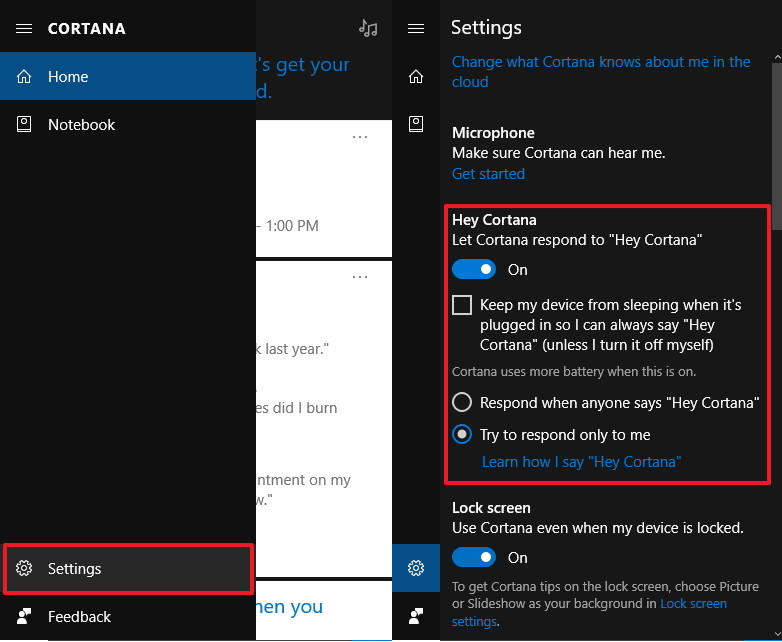Click the 'Lock screen' heading text
782x642 pixels.
[x=491, y=508]
